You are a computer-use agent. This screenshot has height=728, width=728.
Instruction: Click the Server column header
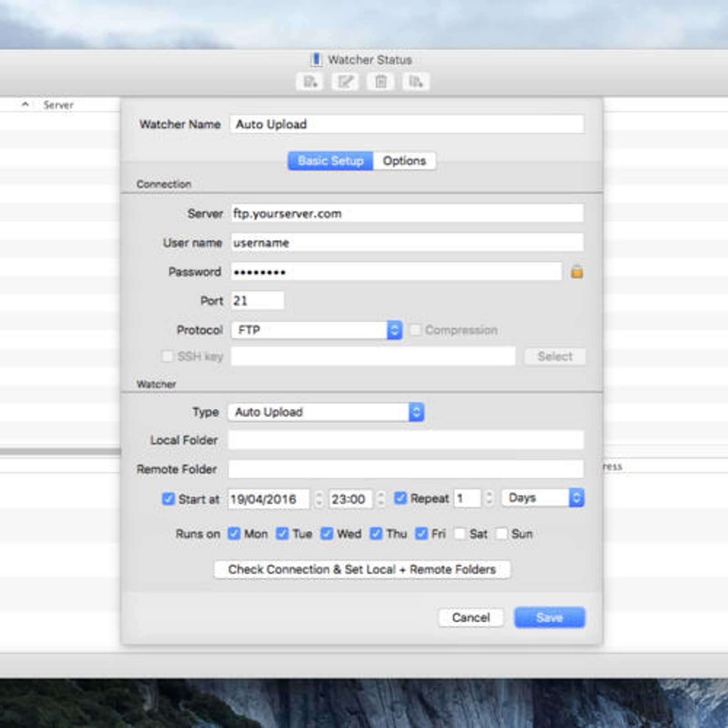(x=58, y=105)
